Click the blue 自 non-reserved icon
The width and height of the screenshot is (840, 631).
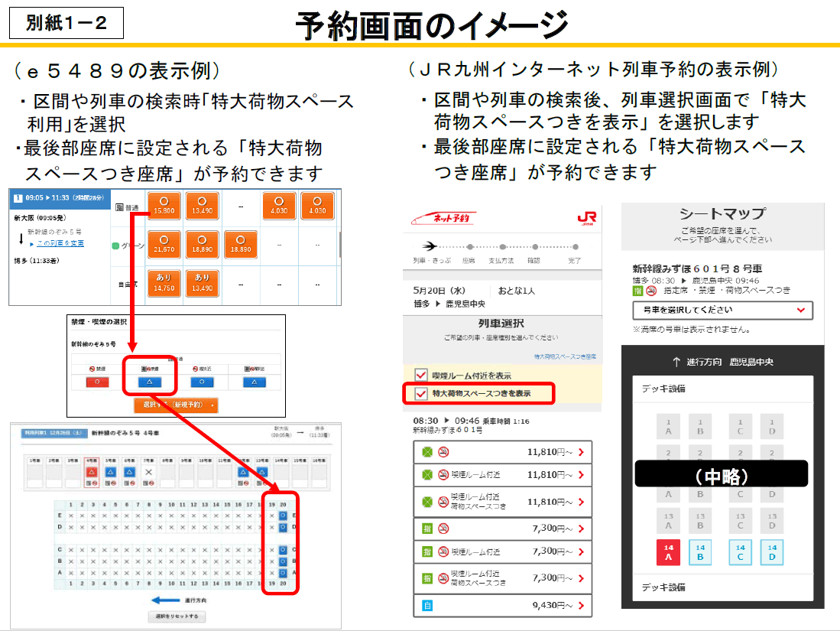(427, 606)
